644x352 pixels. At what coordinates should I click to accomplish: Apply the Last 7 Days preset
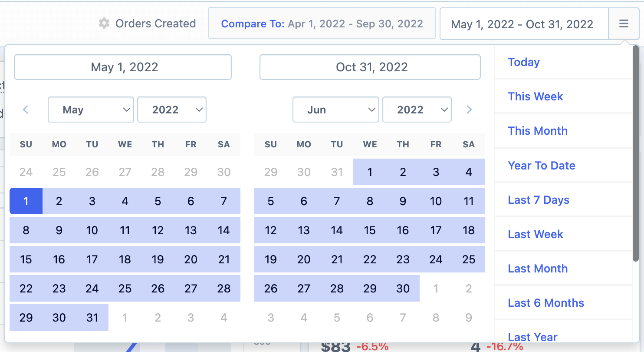pyautogui.click(x=538, y=200)
